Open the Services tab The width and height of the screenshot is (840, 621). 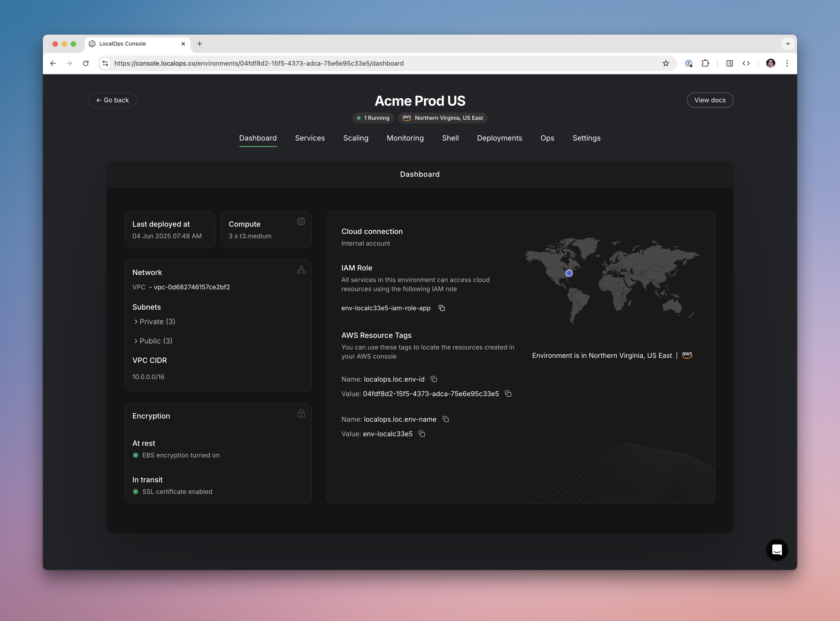tap(310, 138)
